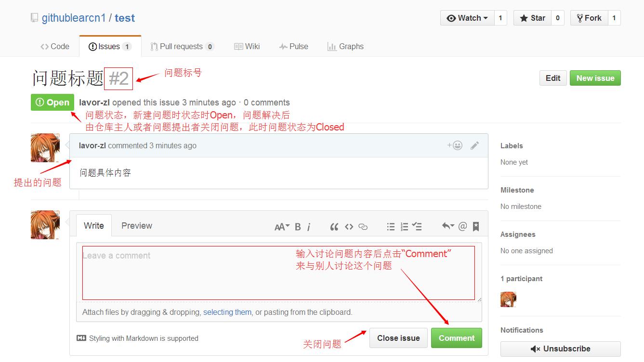The height and width of the screenshot is (362, 644).
Task: Add a task list using the checklist icon
Action: [417, 226]
